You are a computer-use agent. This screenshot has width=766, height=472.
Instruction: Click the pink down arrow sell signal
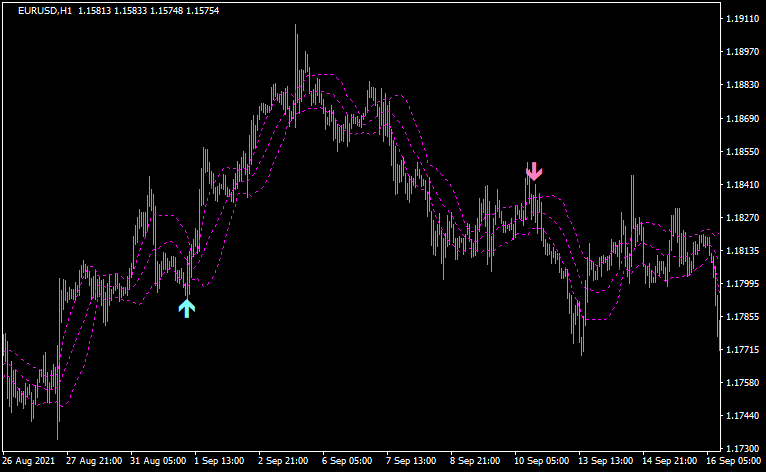point(534,172)
